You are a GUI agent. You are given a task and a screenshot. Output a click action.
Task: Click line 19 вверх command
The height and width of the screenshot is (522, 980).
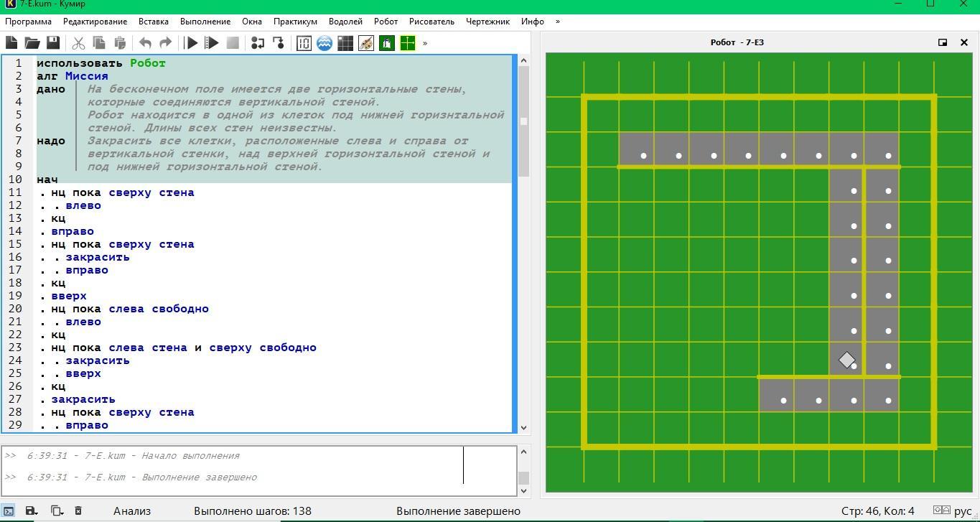[x=69, y=296]
